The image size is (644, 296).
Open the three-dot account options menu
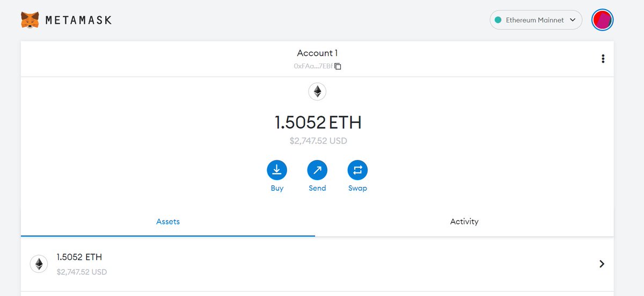coord(603,59)
